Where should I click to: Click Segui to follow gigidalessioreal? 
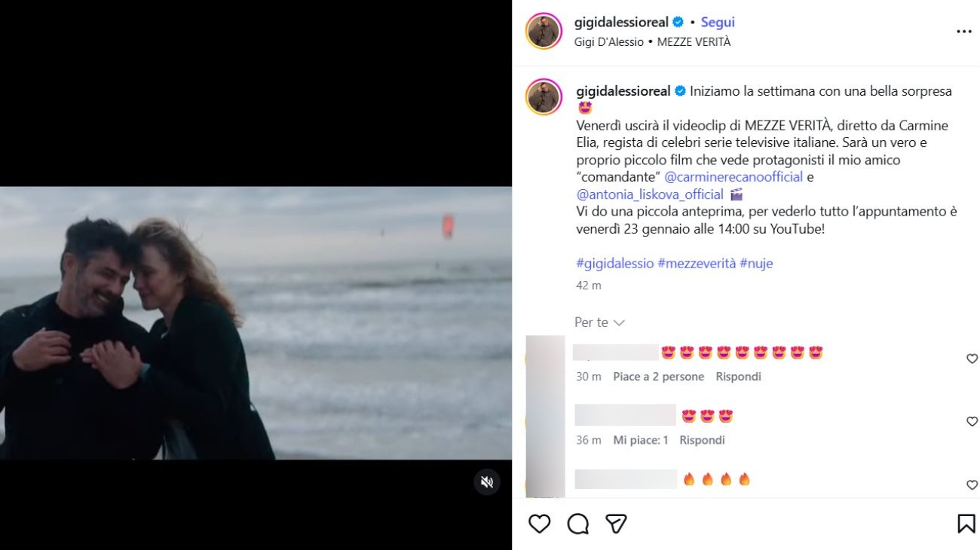(x=718, y=23)
